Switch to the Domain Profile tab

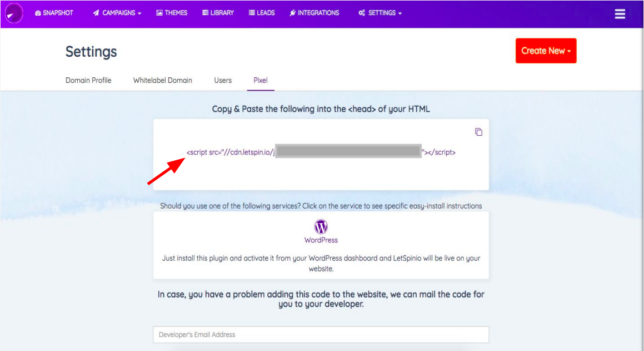pos(88,80)
